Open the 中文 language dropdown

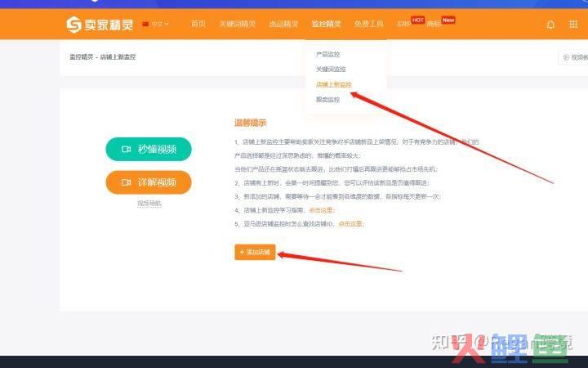click(x=156, y=24)
